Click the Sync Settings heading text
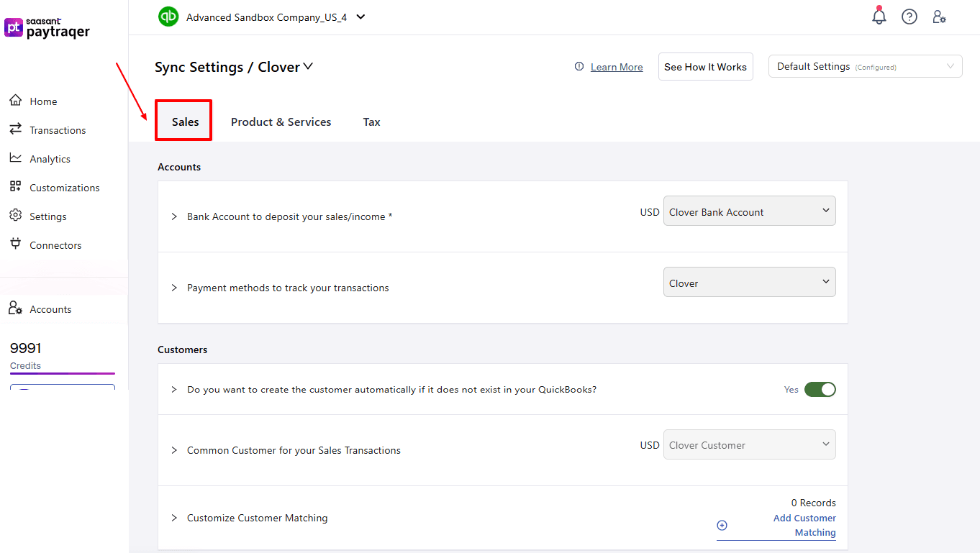This screenshot has width=980, height=553. [199, 67]
